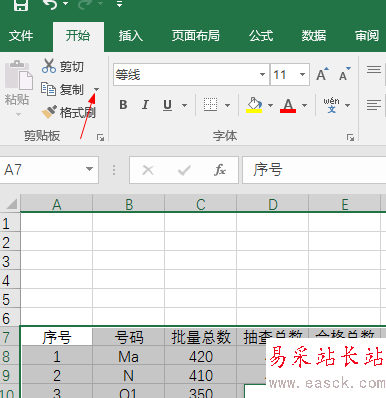Select column D header
386x398 pixels.
tap(273, 204)
